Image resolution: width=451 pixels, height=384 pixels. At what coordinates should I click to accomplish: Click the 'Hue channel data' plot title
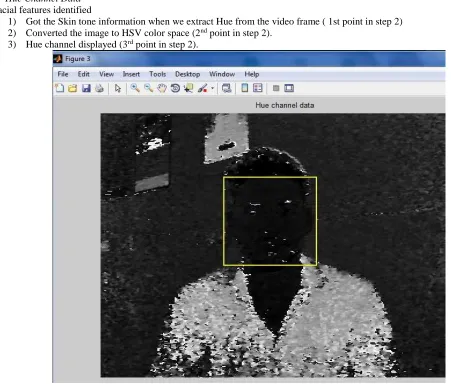(285, 105)
